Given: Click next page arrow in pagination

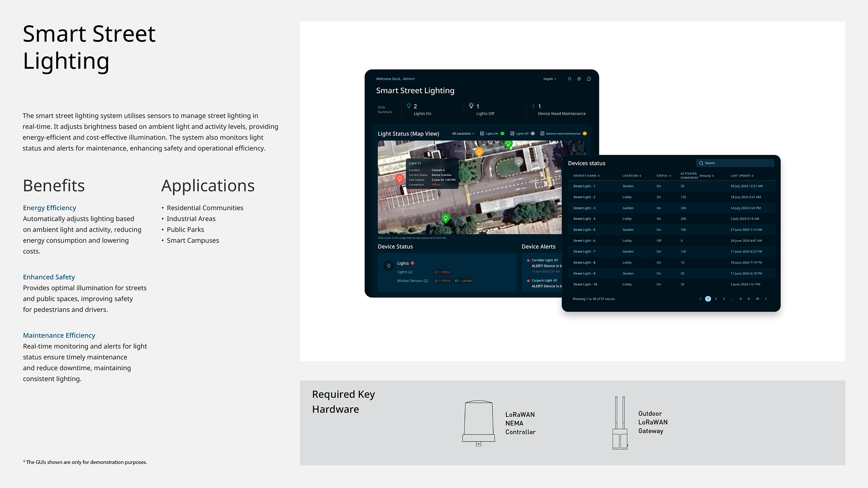Looking at the screenshot, I should [766, 299].
